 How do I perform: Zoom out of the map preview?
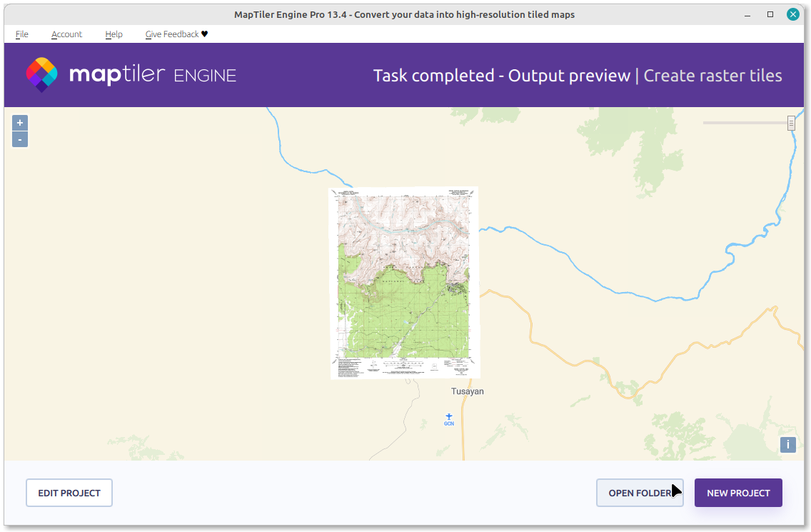pos(20,139)
